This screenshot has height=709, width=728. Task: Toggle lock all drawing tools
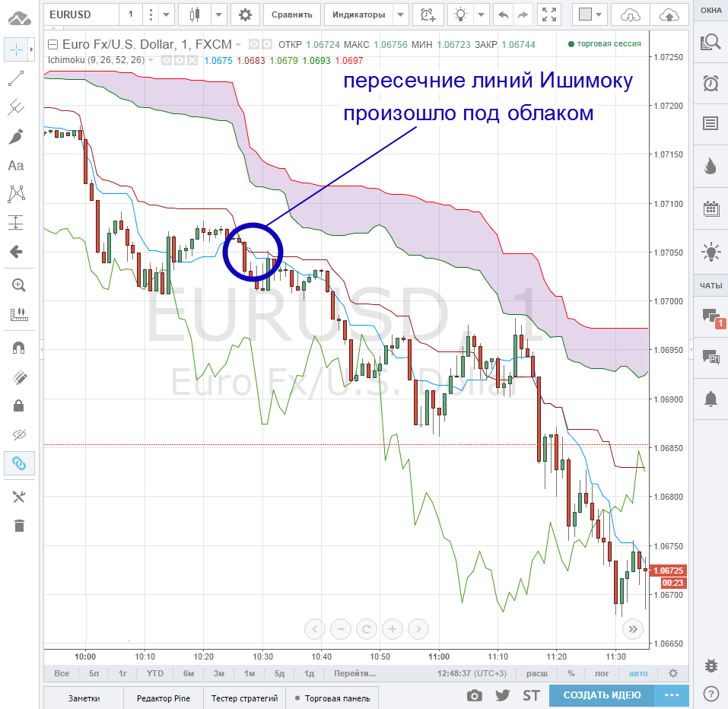18,405
